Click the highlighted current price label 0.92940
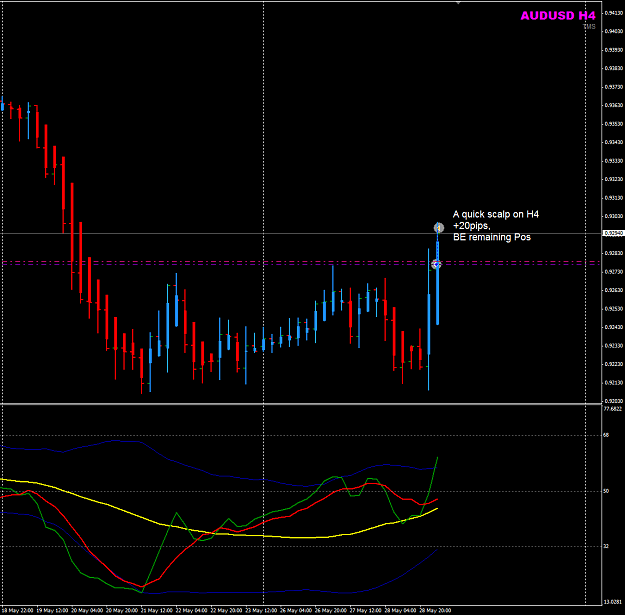The width and height of the screenshot is (625, 615). pyautogui.click(x=613, y=233)
